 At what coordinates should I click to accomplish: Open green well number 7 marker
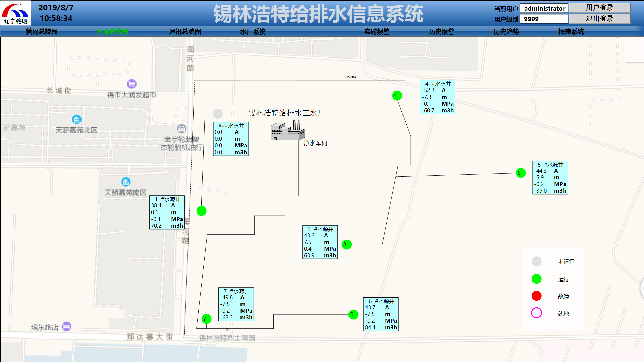coord(206,319)
